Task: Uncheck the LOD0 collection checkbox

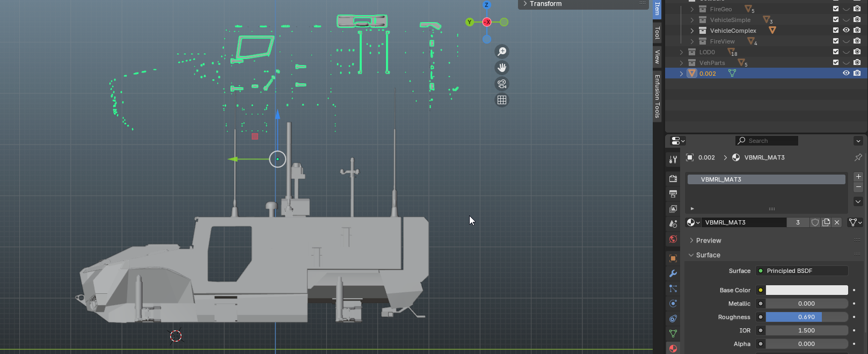Action: (x=836, y=52)
